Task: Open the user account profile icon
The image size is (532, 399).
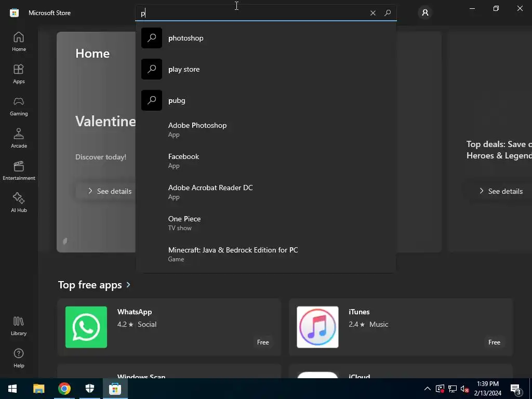Action: pos(425,13)
